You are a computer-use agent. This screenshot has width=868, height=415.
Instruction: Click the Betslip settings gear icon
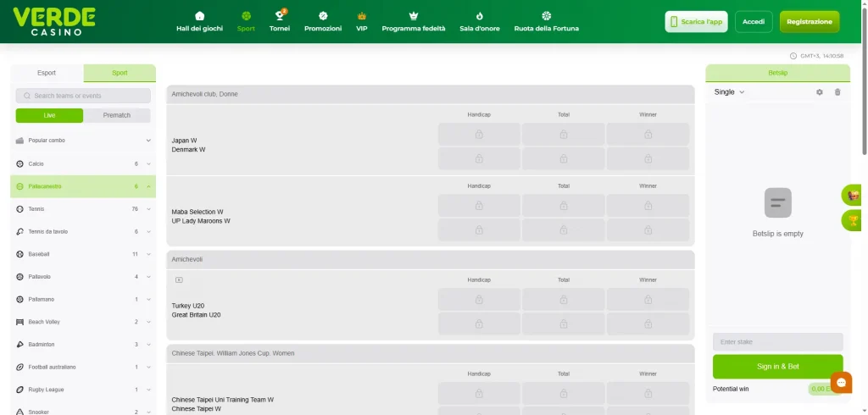[x=819, y=92]
